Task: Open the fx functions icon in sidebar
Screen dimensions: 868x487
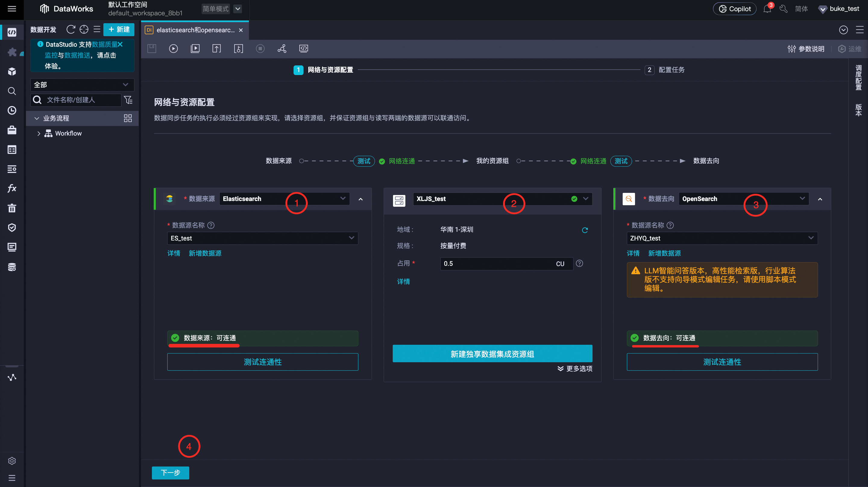Action: (x=12, y=188)
